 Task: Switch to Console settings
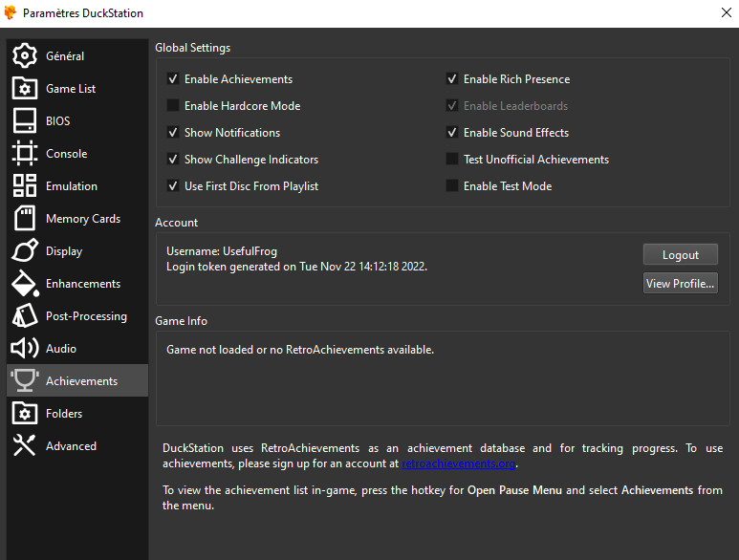click(77, 153)
